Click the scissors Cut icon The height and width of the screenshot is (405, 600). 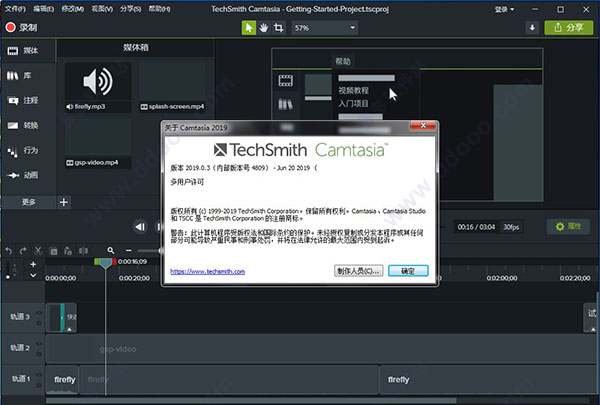(38, 251)
